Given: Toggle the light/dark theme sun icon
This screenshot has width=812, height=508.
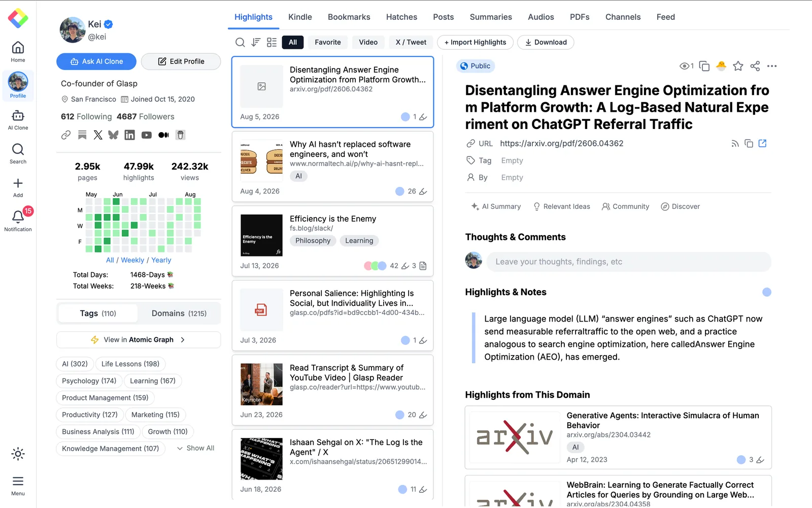Looking at the screenshot, I should 18,454.
